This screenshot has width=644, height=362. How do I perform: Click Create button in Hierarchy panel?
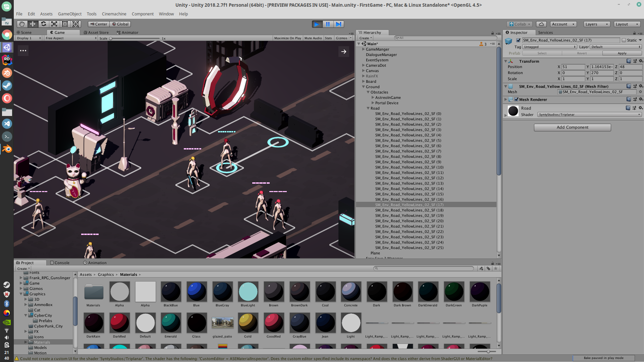[366, 38]
